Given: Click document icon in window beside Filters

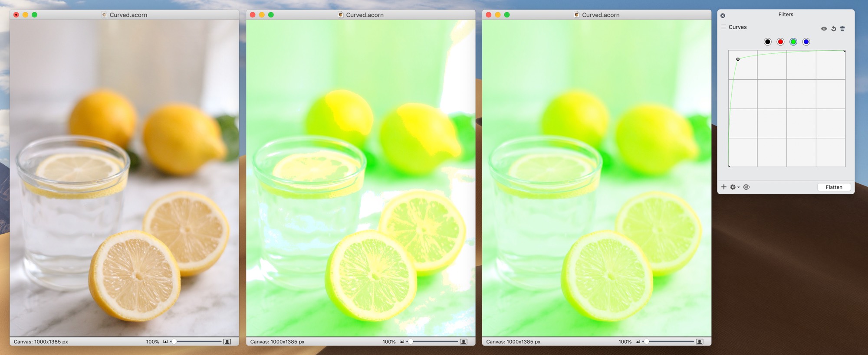Looking at the screenshot, I should tap(577, 15).
